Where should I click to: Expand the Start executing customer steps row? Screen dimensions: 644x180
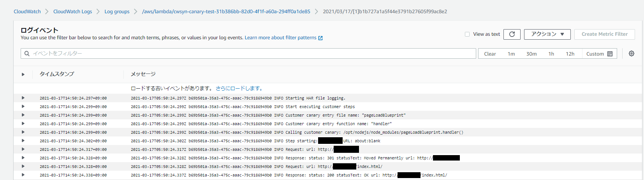tap(23, 107)
